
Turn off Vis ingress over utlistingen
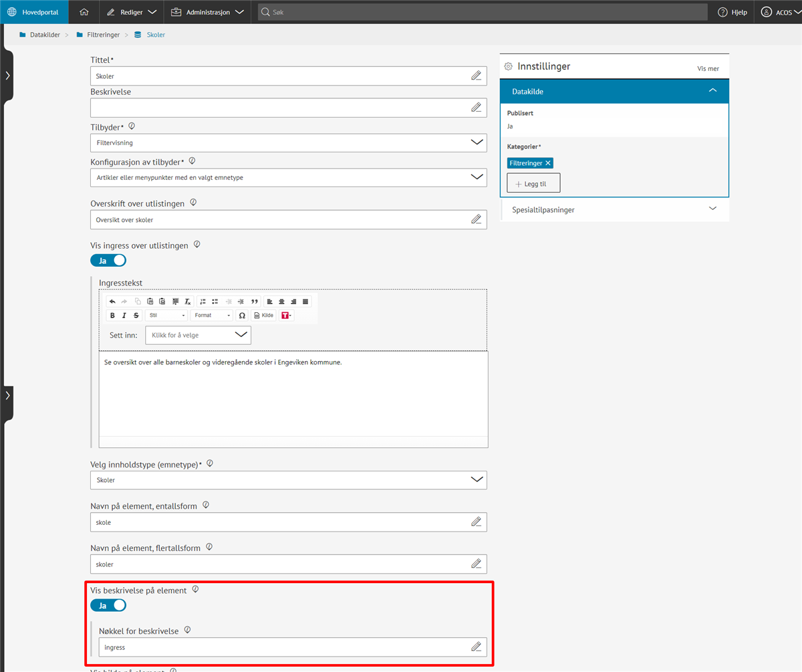[108, 261]
